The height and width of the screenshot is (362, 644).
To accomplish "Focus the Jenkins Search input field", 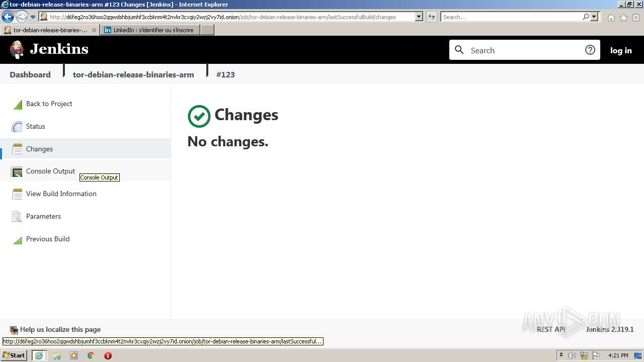I will point(524,50).
